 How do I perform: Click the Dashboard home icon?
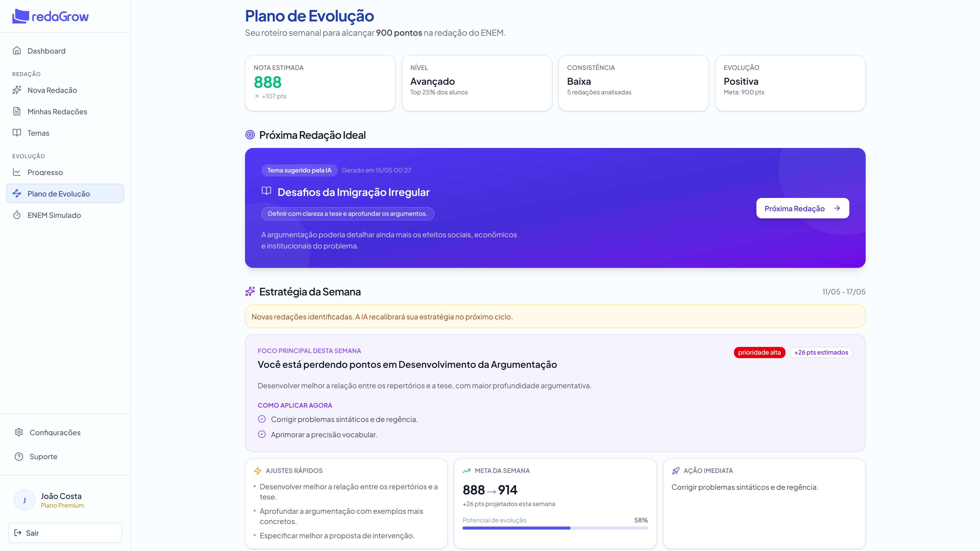17,51
